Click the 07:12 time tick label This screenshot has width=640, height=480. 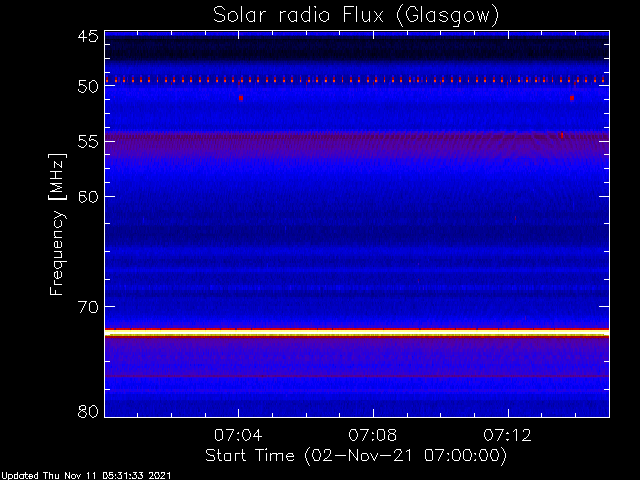pyautogui.click(x=507, y=435)
